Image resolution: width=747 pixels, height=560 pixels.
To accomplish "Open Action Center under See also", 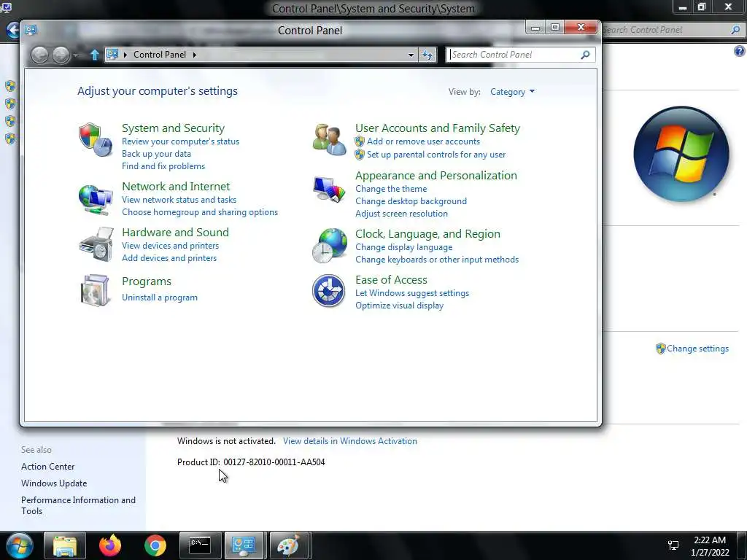I will point(47,467).
